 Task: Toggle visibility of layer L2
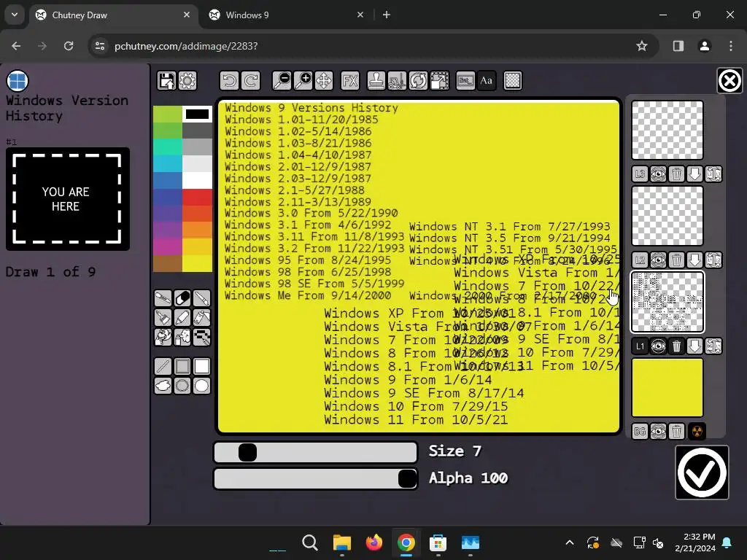click(x=659, y=260)
